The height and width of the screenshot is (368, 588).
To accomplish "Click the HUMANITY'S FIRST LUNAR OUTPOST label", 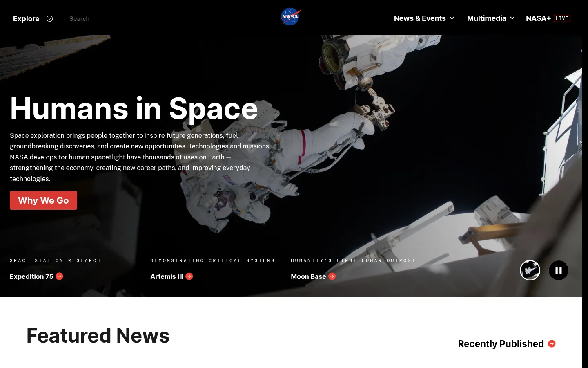I will point(353,260).
